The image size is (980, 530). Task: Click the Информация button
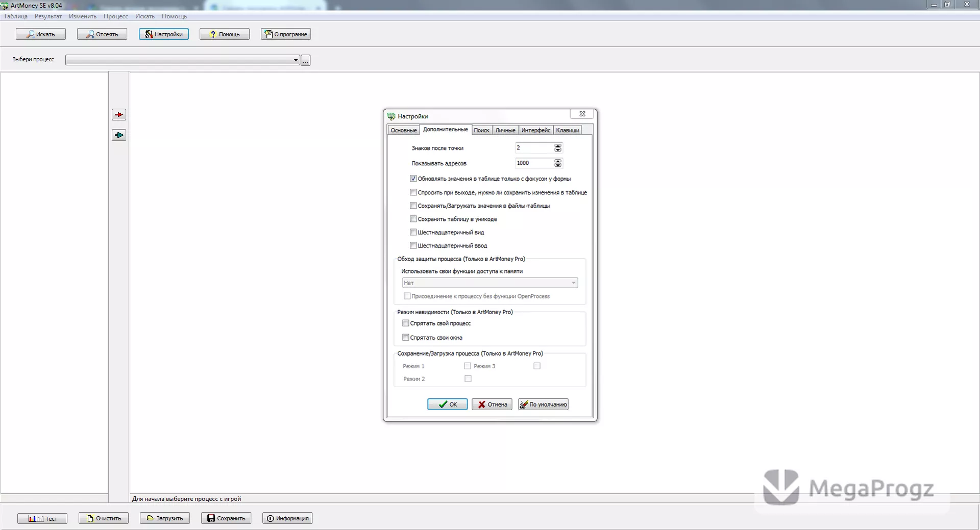(x=287, y=518)
